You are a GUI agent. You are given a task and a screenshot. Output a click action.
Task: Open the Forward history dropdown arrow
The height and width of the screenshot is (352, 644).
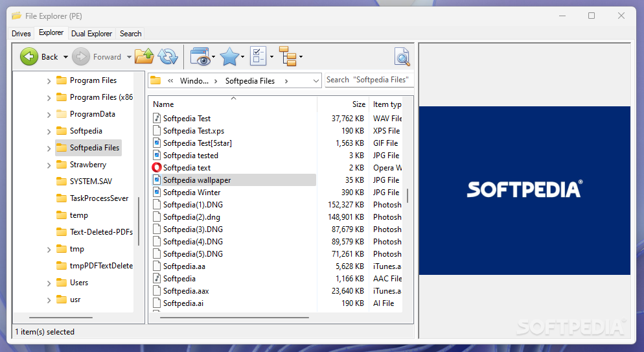pos(129,57)
